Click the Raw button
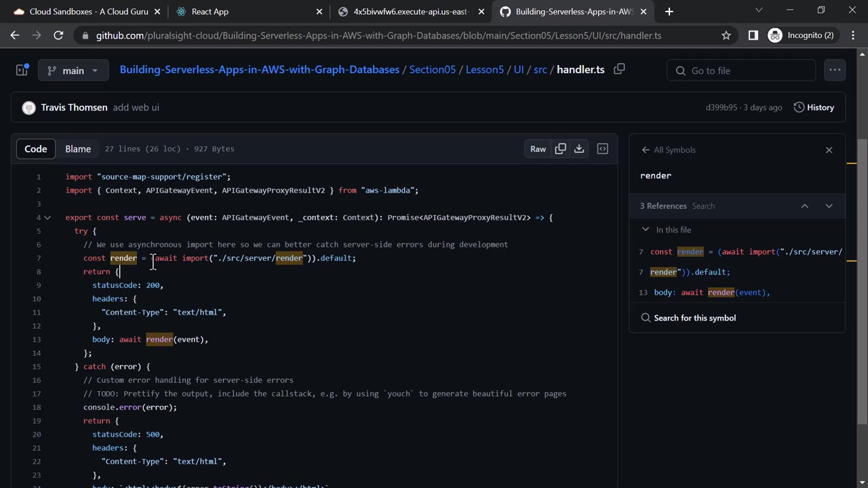 point(538,149)
